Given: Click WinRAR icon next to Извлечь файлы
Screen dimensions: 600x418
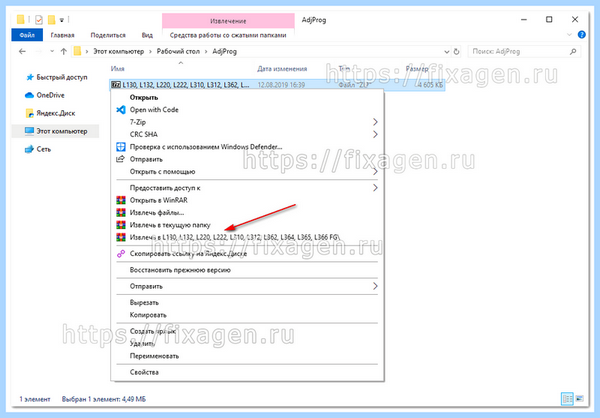Looking at the screenshot, I should 121,212.
